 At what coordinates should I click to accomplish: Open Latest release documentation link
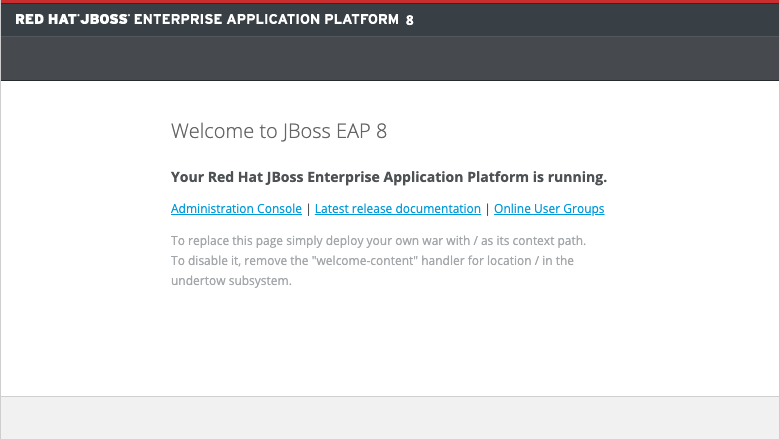(x=397, y=209)
